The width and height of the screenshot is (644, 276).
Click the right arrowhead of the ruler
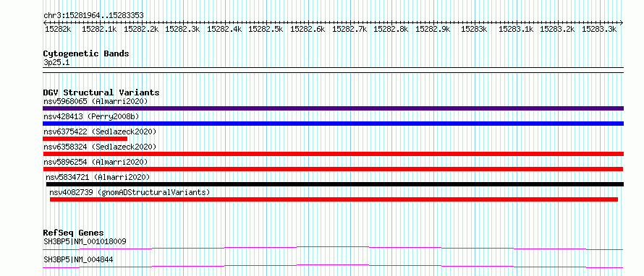click(622, 22)
